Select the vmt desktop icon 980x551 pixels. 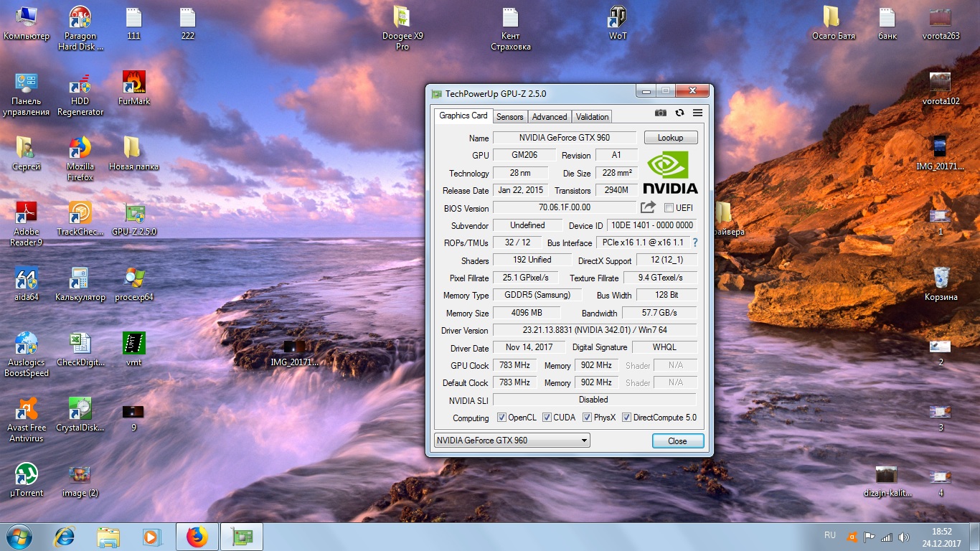(134, 349)
